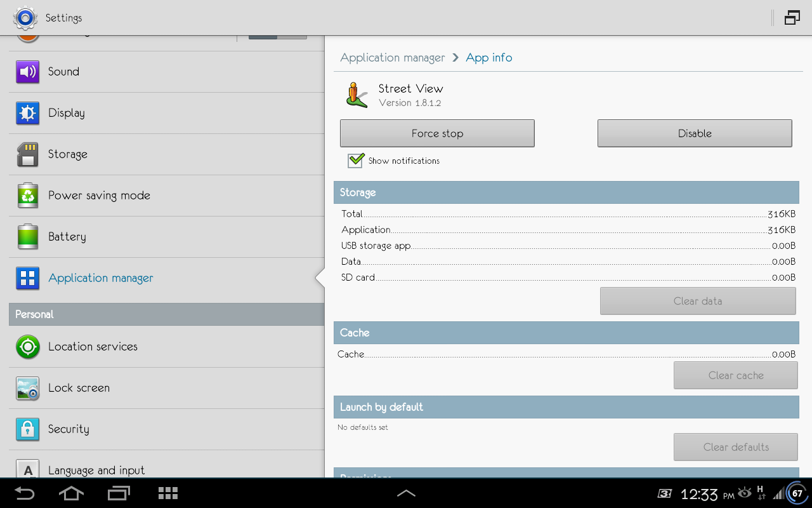Open the multi-window icon in the title bar
The image size is (812, 508).
click(792, 18)
